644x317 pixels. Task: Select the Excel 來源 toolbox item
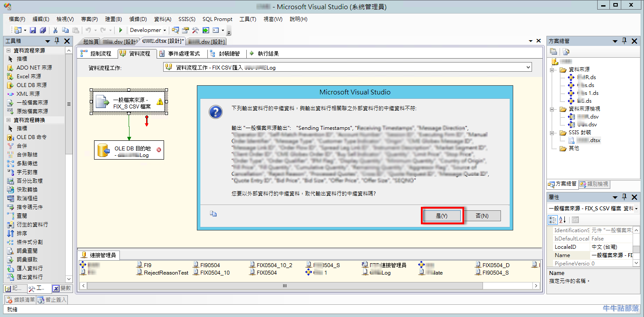coord(28,76)
